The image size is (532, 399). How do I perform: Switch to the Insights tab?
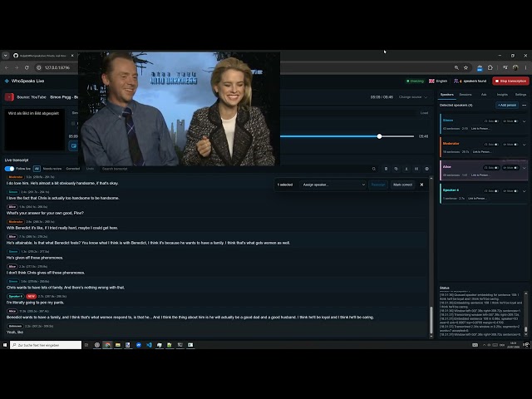point(502,95)
